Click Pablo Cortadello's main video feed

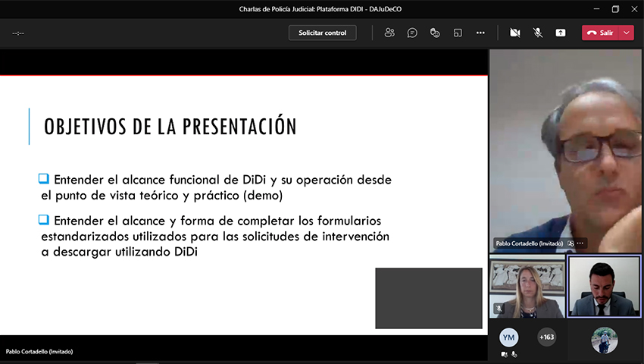tap(565, 151)
